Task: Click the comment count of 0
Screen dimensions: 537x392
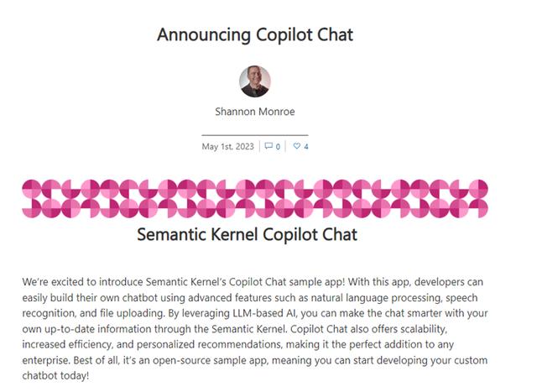Action: click(x=278, y=147)
